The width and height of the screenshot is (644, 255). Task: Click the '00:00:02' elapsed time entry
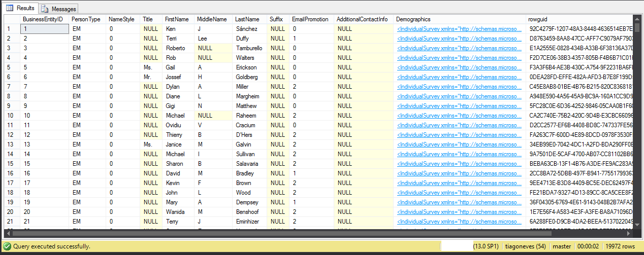588,246
